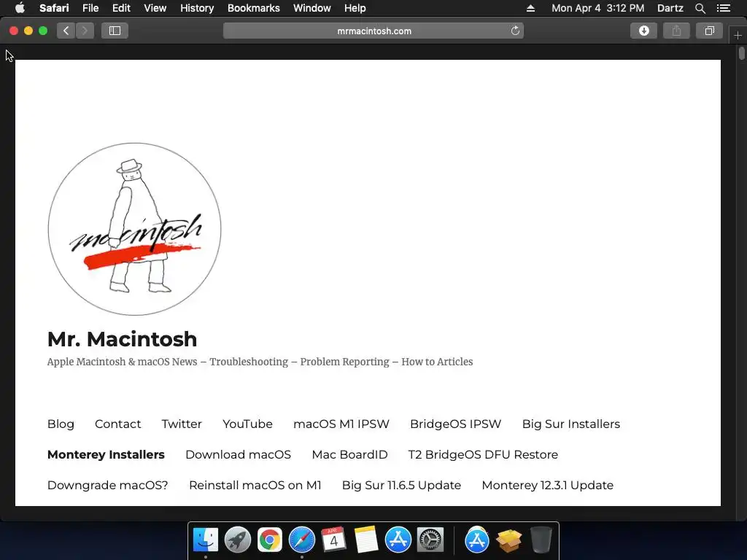Viewport: 747px width, 560px height.
Task: Open the Help menu
Action: (x=355, y=8)
